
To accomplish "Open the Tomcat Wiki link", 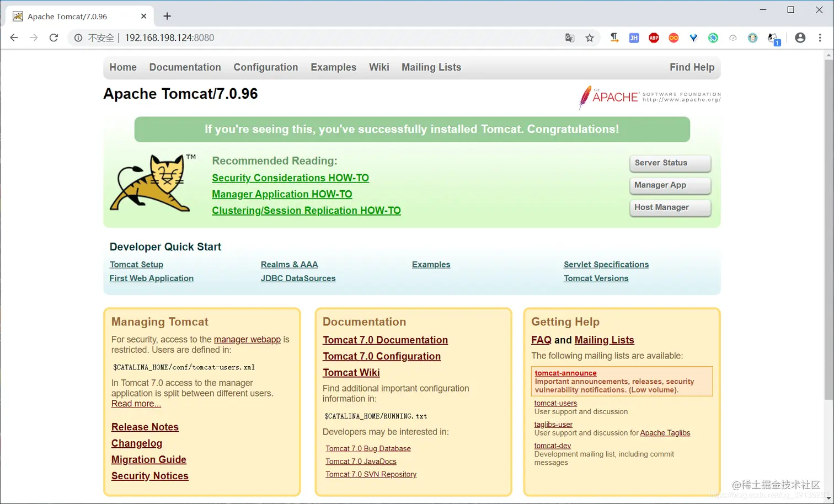I will pos(351,373).
